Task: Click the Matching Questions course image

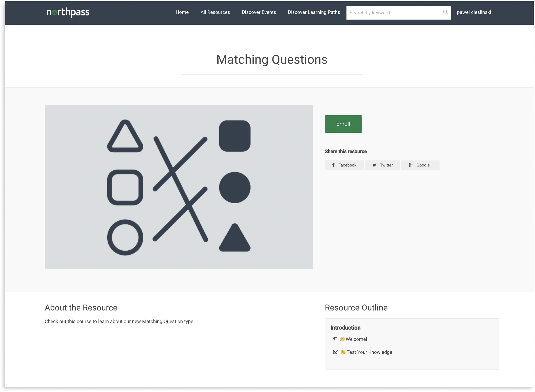Action: click(179, 187)
